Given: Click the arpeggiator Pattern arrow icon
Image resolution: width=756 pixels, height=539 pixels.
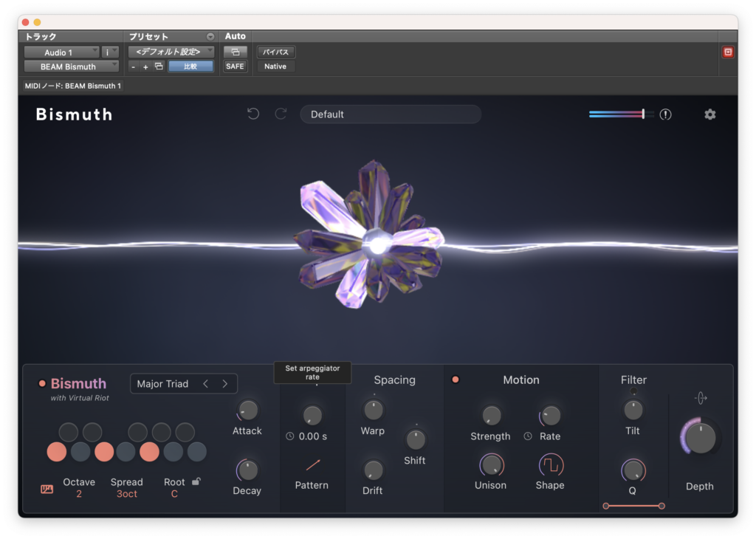Looking at the screenshot, I should [312, 464].
